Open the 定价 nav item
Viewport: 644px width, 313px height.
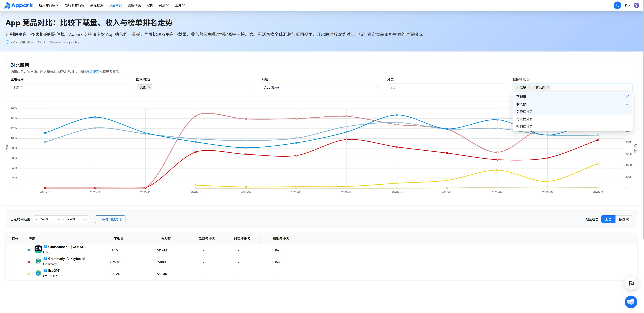tap(149, 5)
